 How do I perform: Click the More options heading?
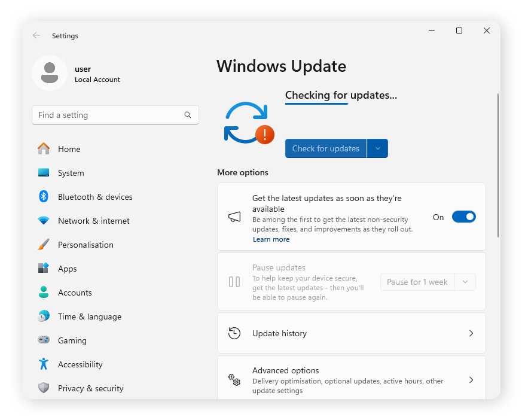(243, 172)
